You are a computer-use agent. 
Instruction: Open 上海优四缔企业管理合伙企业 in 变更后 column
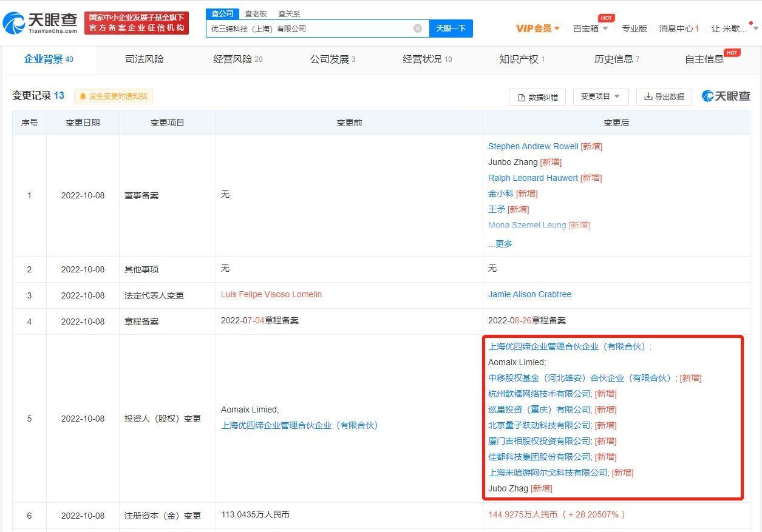[x=568, y=346]
